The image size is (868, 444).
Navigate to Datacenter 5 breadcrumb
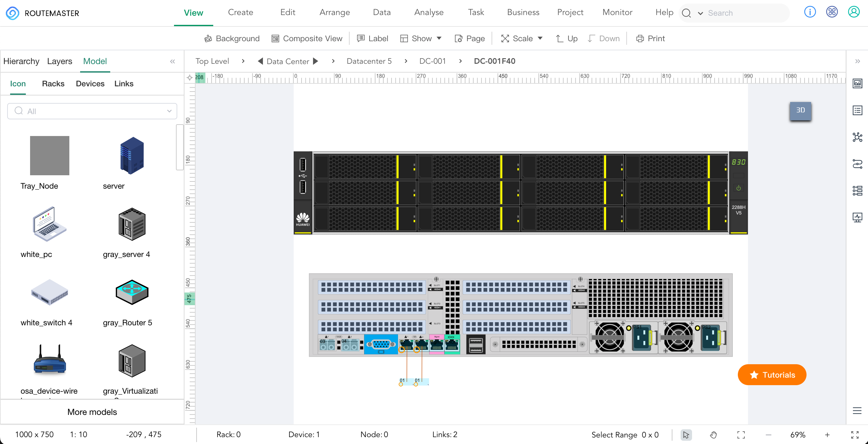point(369,61)
